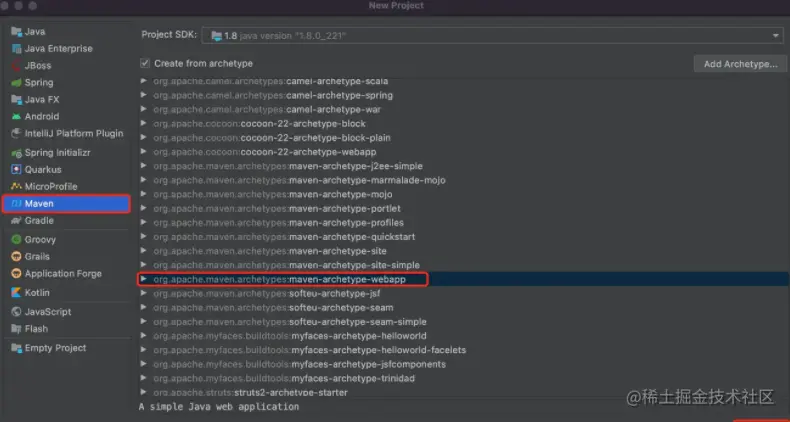Select maven-archetype-profiles row
Image resolution: width=790 pixels, height=422 pixels.
pyautogui.click(x=464, y=222)
